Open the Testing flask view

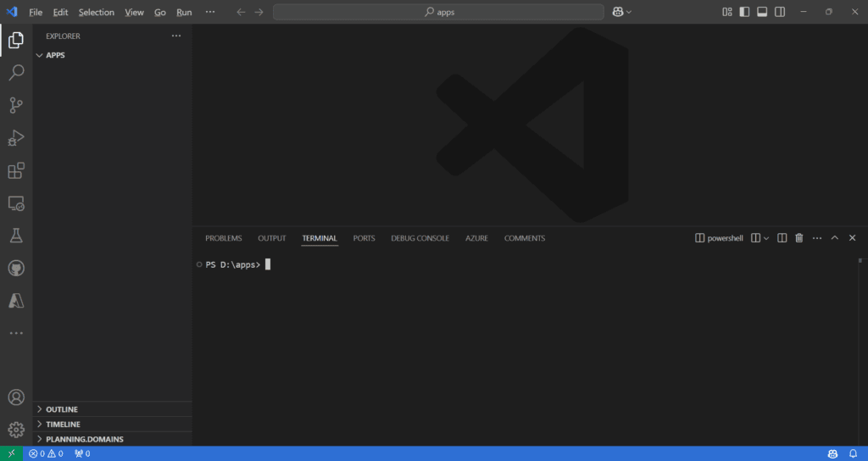tap(16, 236)
